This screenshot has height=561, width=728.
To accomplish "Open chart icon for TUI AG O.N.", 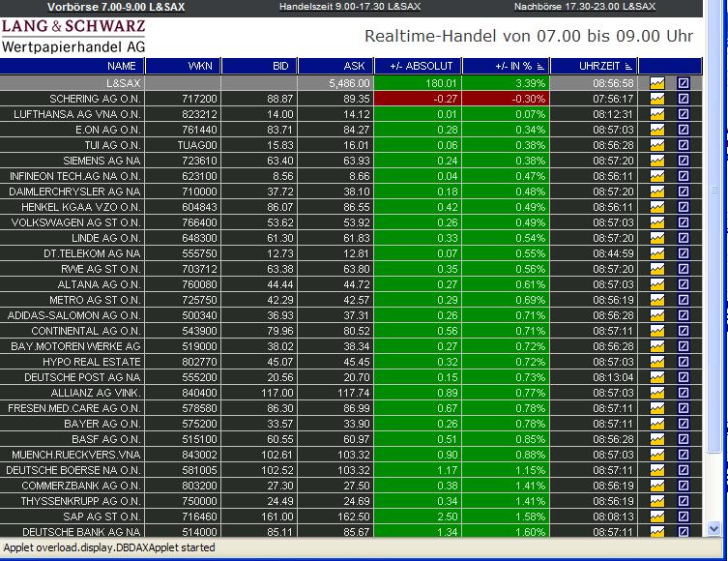I will (x=657, y=145).
